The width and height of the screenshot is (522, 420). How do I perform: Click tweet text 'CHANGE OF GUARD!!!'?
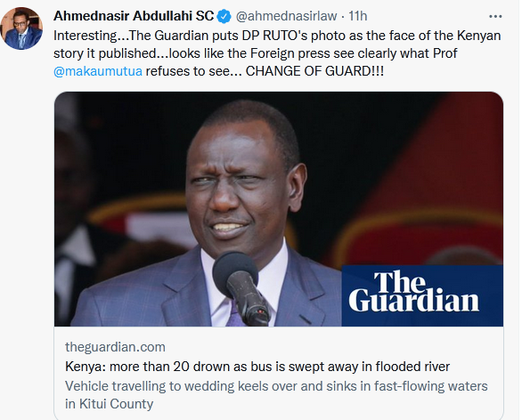pos(314,71)
